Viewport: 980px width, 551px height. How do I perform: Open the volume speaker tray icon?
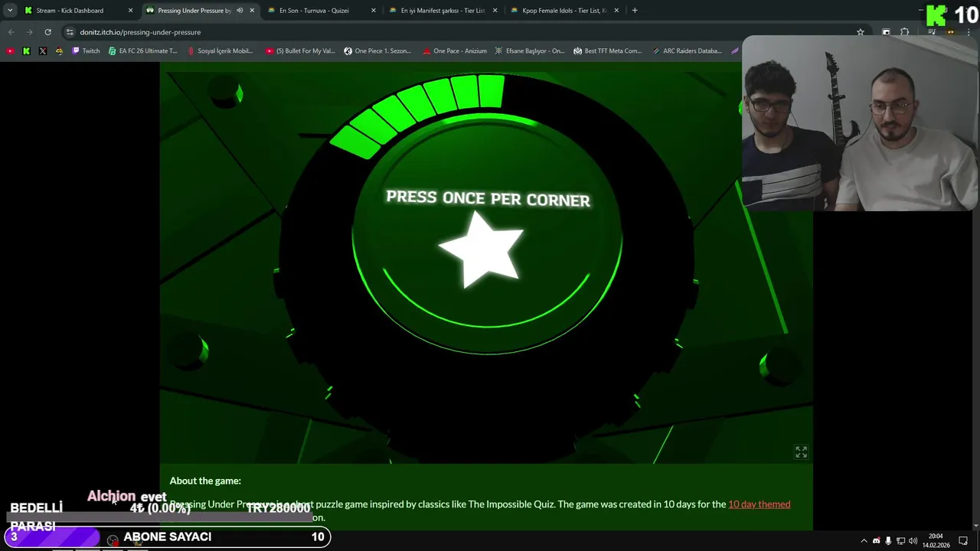click(x=913, y=541)
